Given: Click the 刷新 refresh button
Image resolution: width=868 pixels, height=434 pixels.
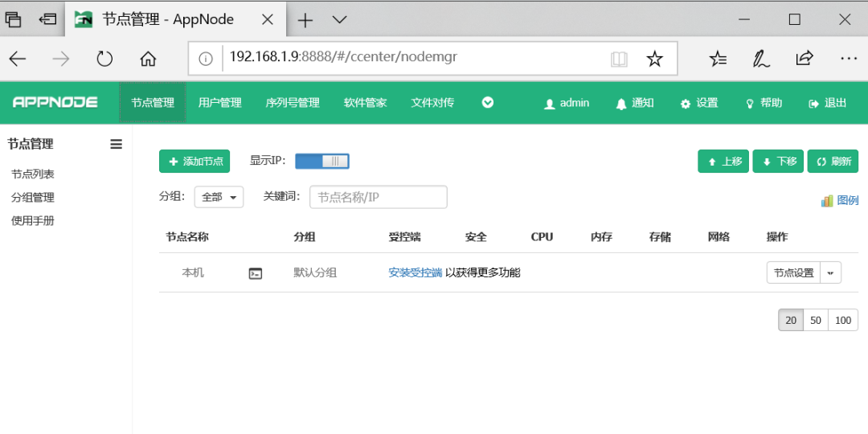Looking at the screenshot, I should (x=833, y=161).
